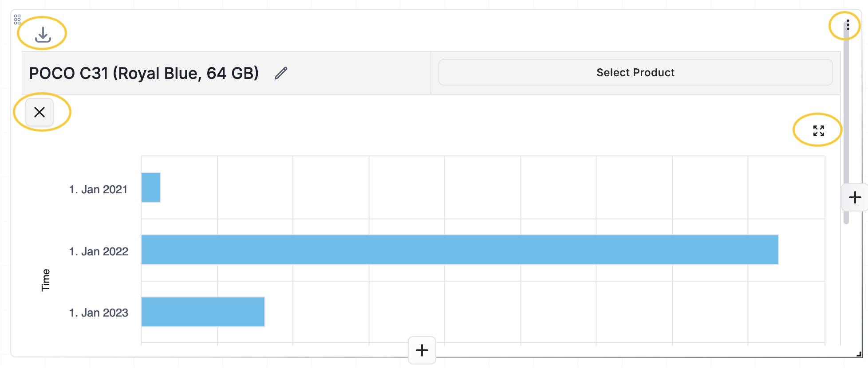Click the '1. Jan 2023' axis label

99,313
